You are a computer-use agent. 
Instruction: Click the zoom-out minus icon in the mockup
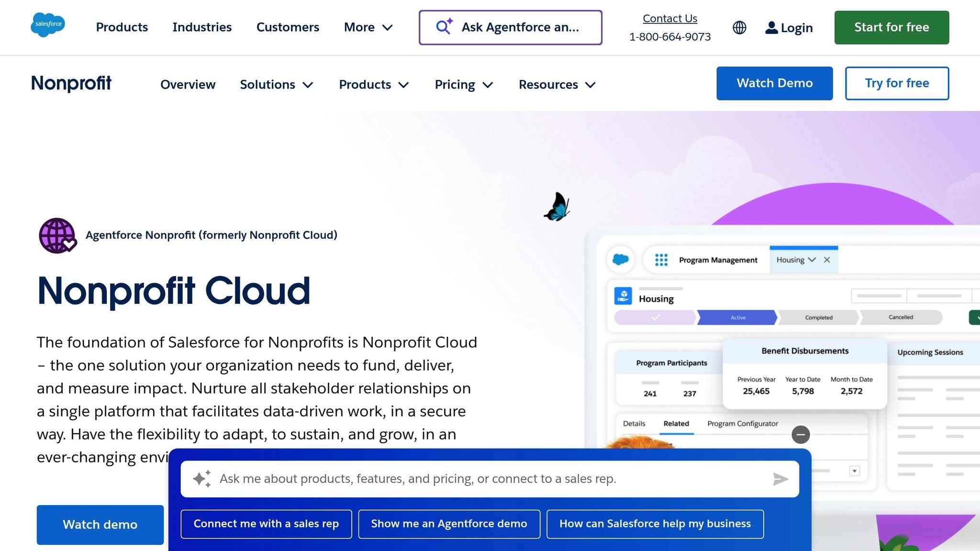pyautogui.click(x=801, y=434)
